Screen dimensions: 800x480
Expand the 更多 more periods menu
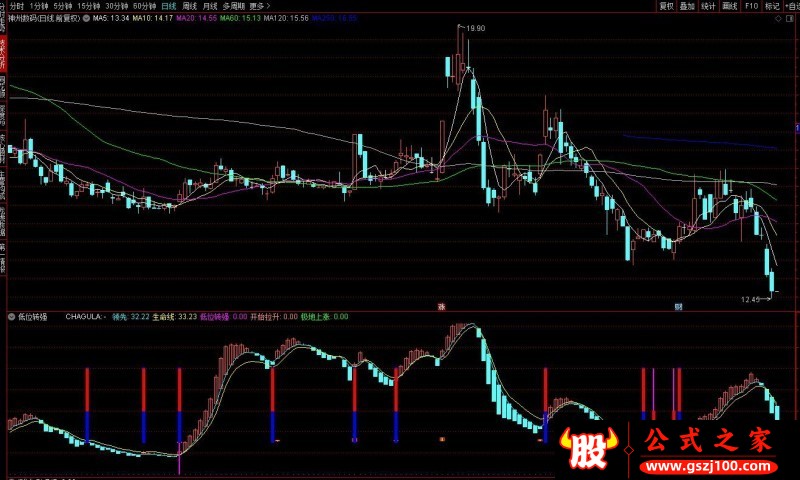260,6
